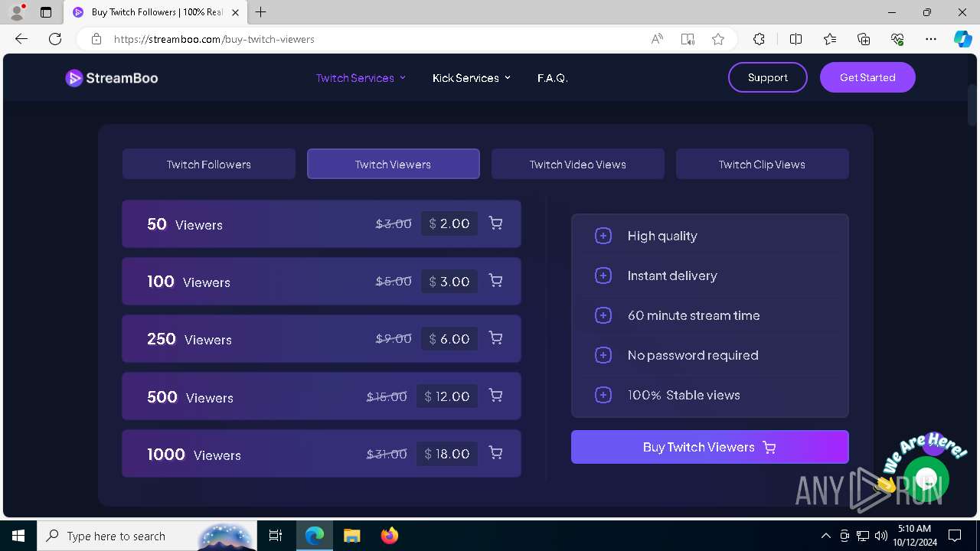980x551 pixels.
Task: Select the Twitch Viewers tab
Action: pyautogui.click(x=394, y=164)
